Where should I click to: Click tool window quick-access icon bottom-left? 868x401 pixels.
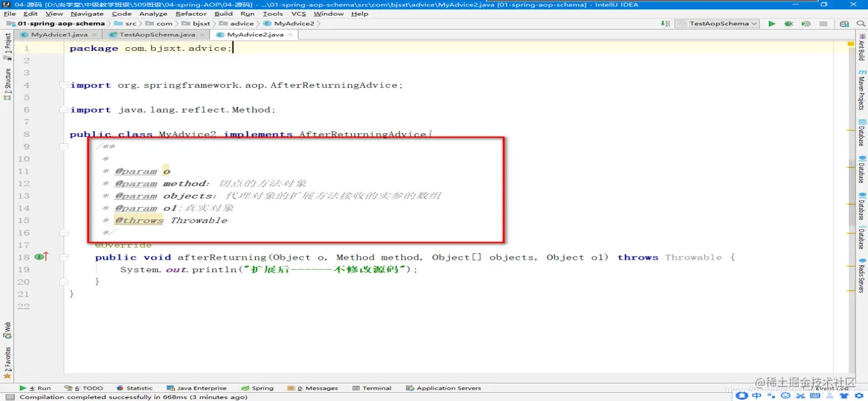(x=9, y=397)
